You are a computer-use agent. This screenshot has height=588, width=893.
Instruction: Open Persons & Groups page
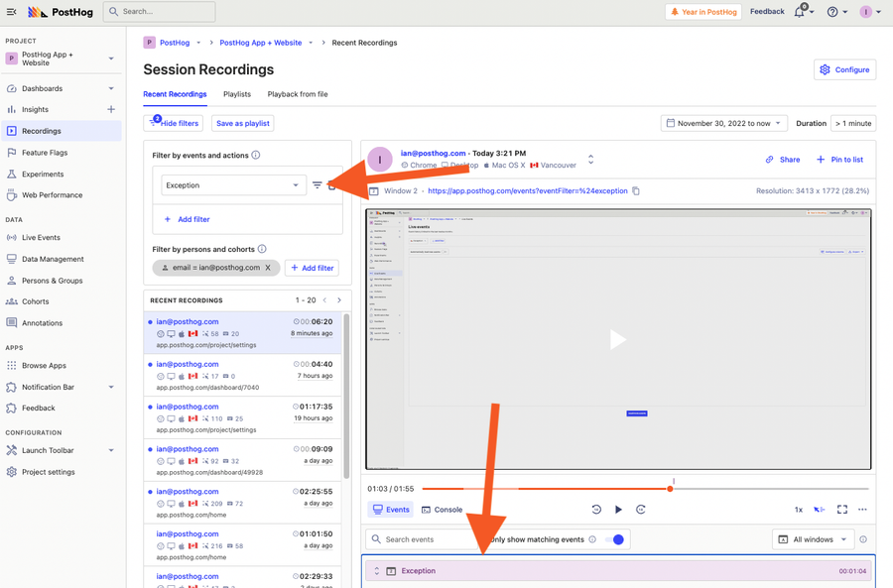(x=62, y=281)
